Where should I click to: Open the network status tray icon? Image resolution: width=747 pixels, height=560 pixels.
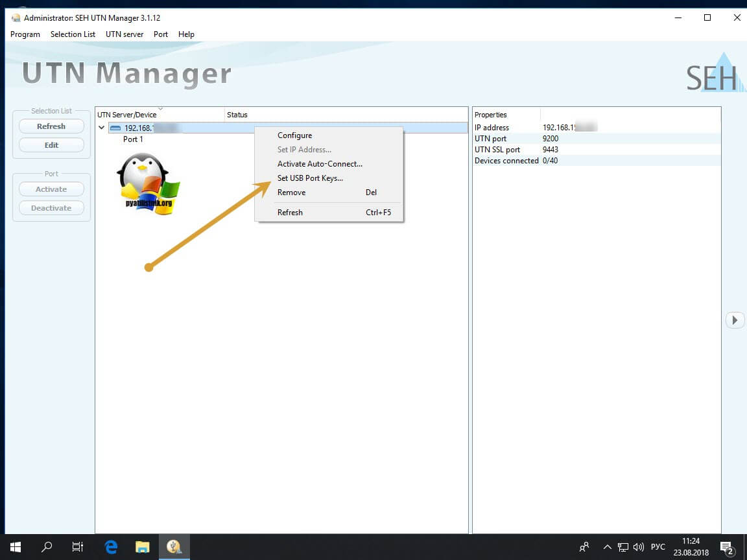pyautogui.click(x=622, y=547)
